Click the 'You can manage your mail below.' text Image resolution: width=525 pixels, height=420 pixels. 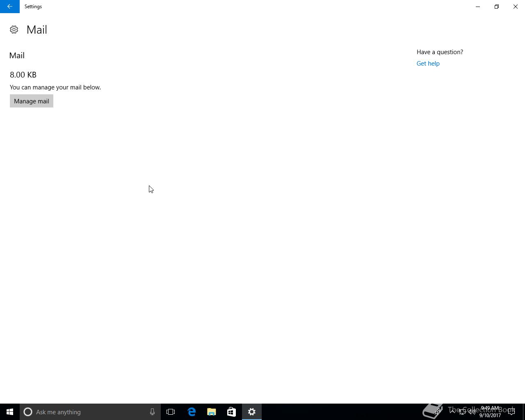click(x=55, y=87)
